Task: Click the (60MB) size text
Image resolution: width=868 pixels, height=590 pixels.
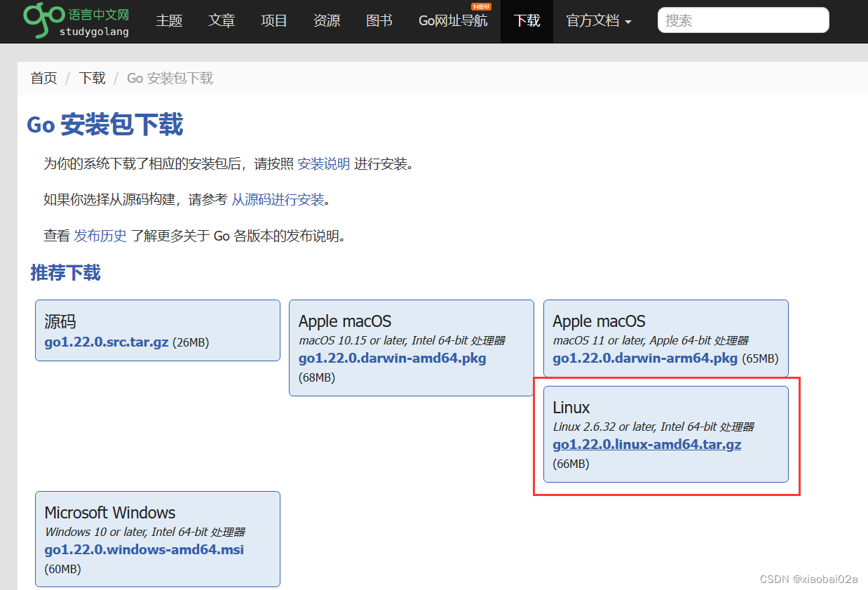Action: click(62, 569)
